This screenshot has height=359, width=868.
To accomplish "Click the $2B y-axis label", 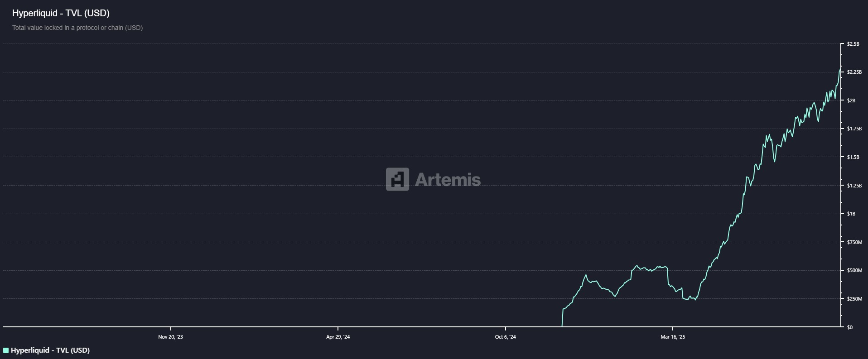I will pyautogui.click(x=851, y=101).
